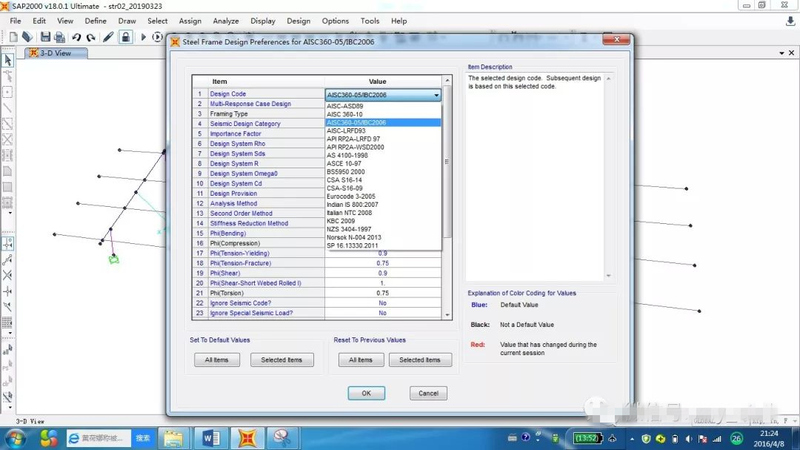Click Selected Items under Reset To Previous Values
800x450 pixels.
coord(420,360)
